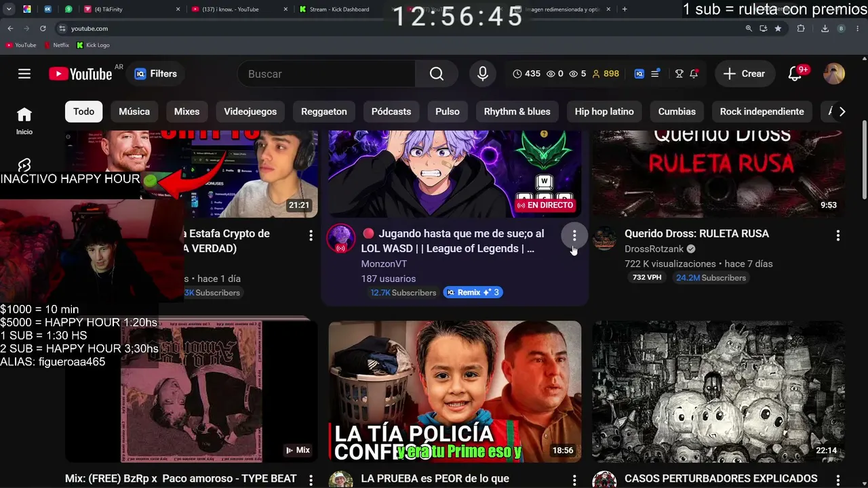The image size is (868, 488).
Task: Open the Casos Perturbadores video thumbnail
Action: point(718,392)
